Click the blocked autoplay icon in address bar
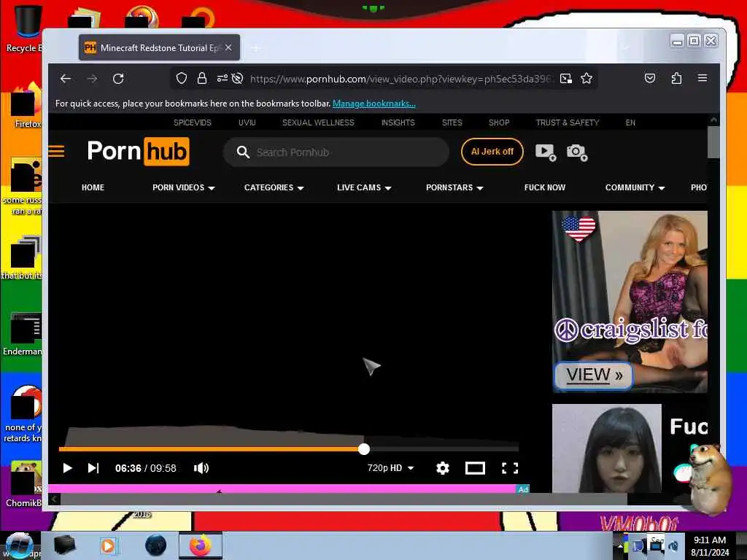Viewport: 747px width, 560px height. click(x=237, y=79)
